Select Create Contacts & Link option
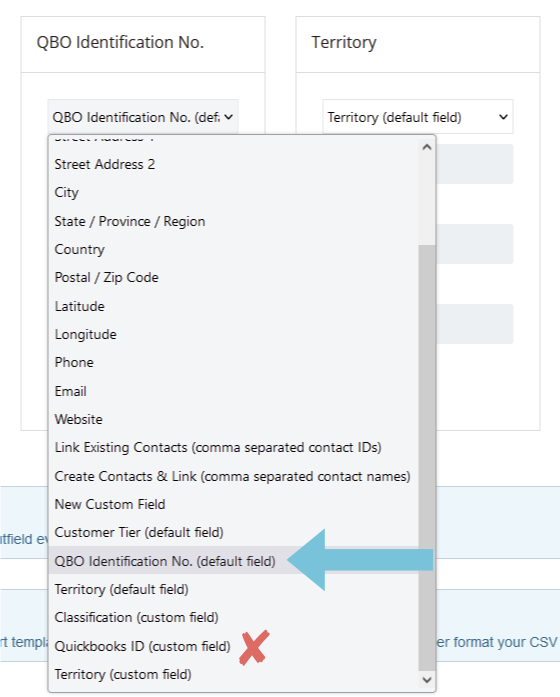This screenshot has width=560, height=697. (x=233, y=476)
